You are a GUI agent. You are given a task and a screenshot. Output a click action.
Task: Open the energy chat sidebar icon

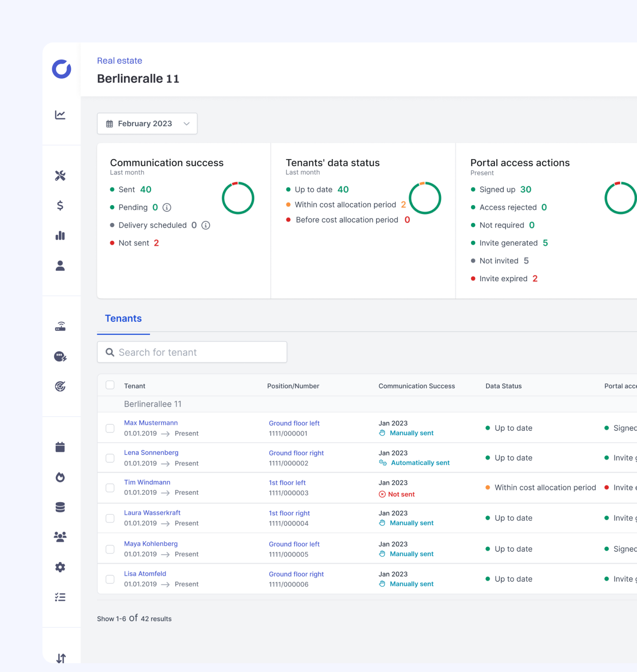(60, 356)
